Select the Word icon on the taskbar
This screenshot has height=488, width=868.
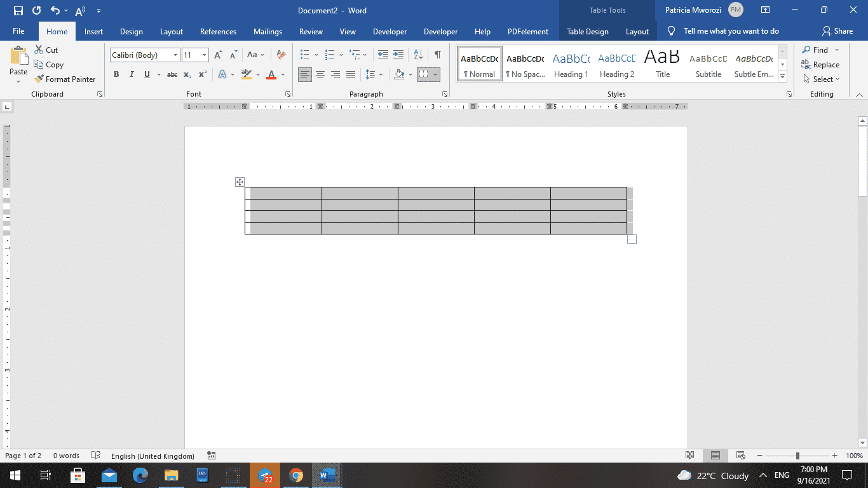[327, 475]
